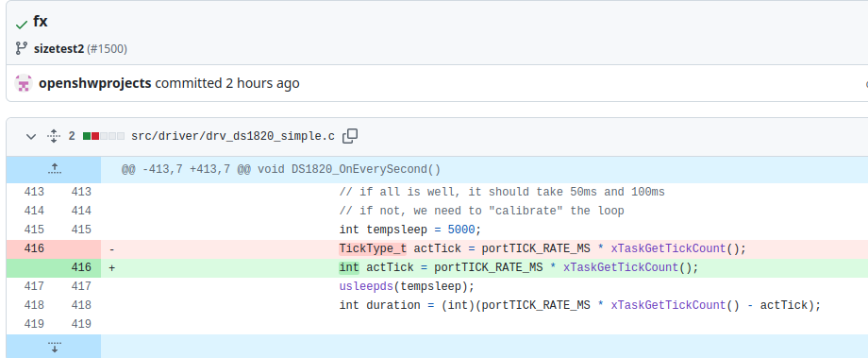Image resolution: width=868 pixels, height=358 pixels.
Task: Click the openshwprojects avatar image
Action: tap(24, 83)
